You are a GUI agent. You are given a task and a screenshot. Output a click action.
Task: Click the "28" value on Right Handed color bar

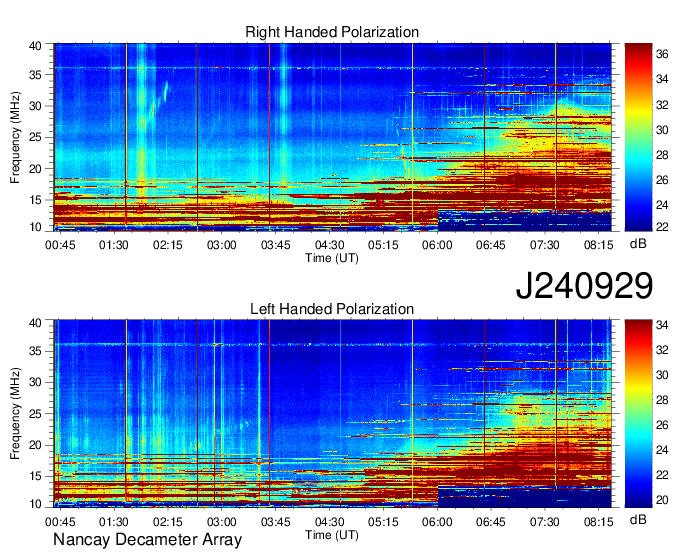pyautogui.click(x=662, y=155)
